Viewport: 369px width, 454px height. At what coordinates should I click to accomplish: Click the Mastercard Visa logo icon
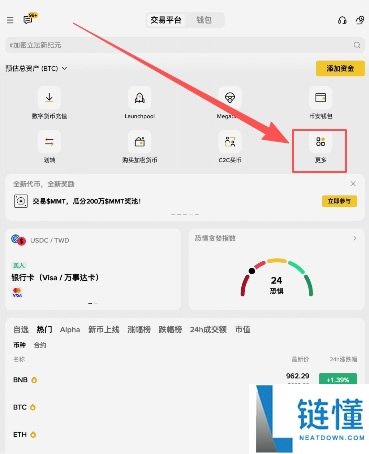point(17,292)
